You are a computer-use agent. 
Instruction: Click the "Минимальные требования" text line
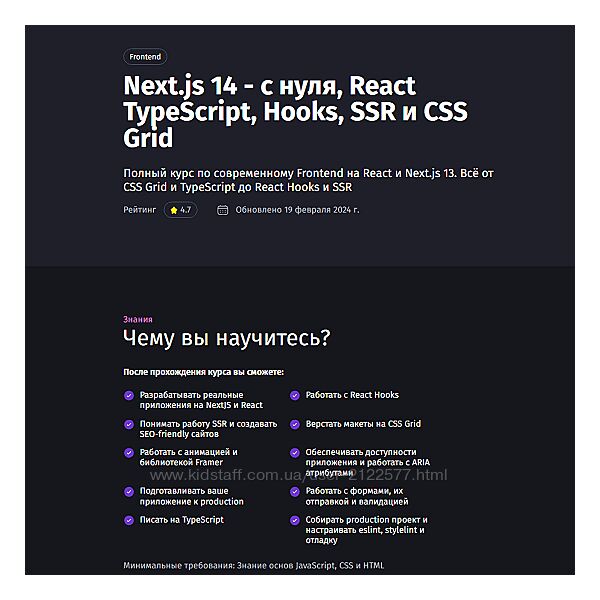tap(253, 565)
